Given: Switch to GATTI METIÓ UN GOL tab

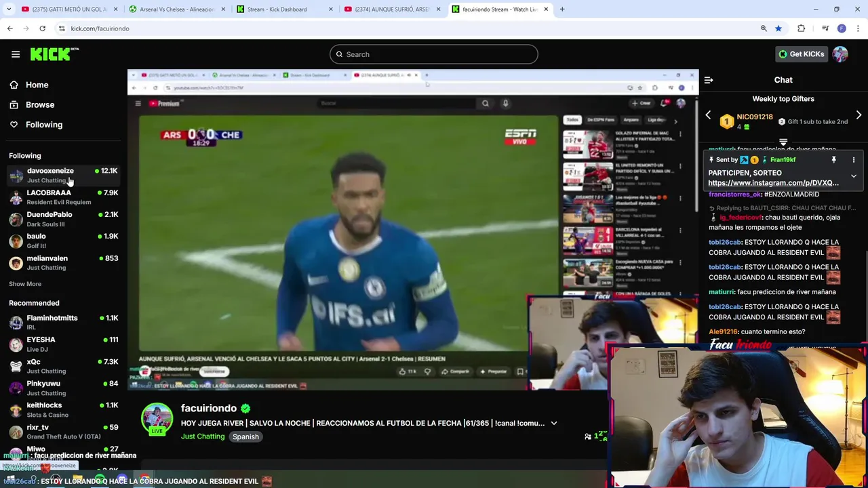Looking at the screenshot, I should pyautogui.click(x=68, y=9).
